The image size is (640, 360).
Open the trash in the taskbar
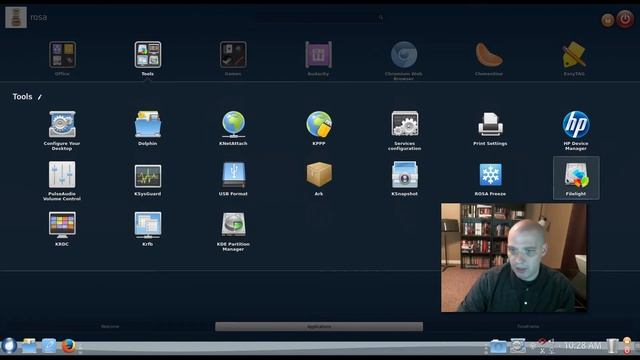coord(612,346)
